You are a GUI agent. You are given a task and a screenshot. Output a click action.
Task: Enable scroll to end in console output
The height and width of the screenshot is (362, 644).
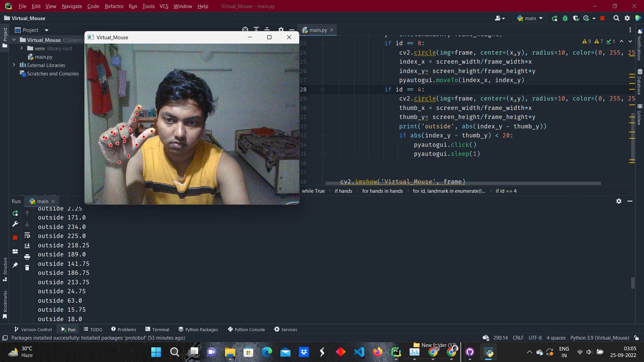27,245
